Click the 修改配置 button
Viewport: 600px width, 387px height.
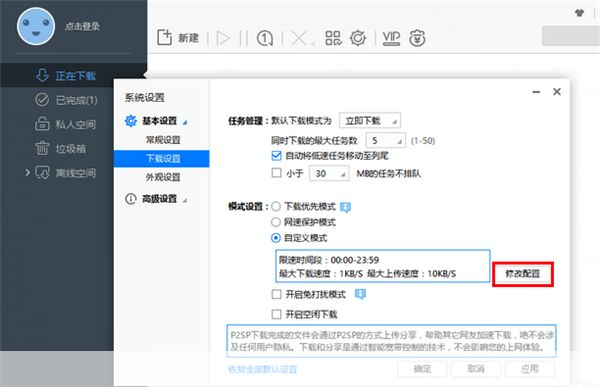tap(522, 274)
